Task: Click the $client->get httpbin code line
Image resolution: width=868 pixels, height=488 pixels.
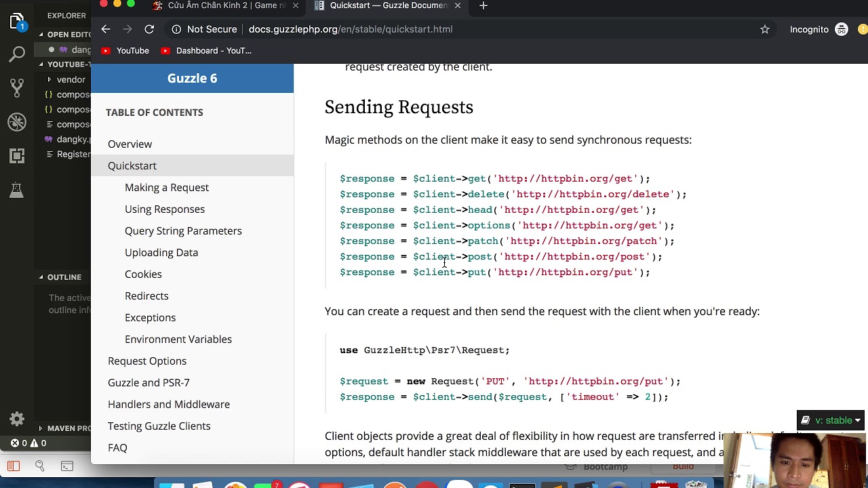Action: [495, 179]
